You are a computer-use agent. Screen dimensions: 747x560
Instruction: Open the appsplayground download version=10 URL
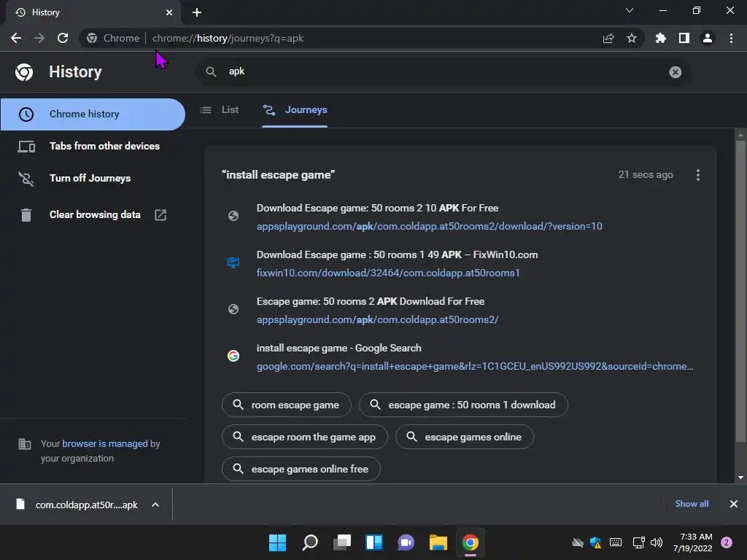tap(429, 226)
